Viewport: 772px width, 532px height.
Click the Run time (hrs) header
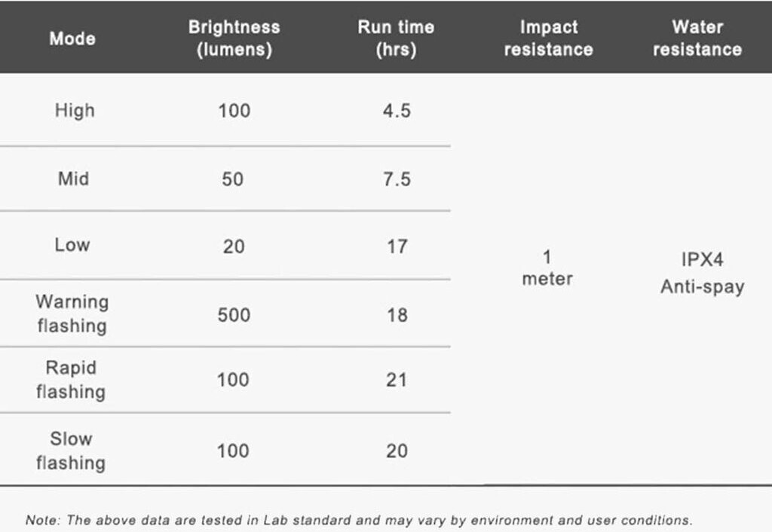pos(397,38)
